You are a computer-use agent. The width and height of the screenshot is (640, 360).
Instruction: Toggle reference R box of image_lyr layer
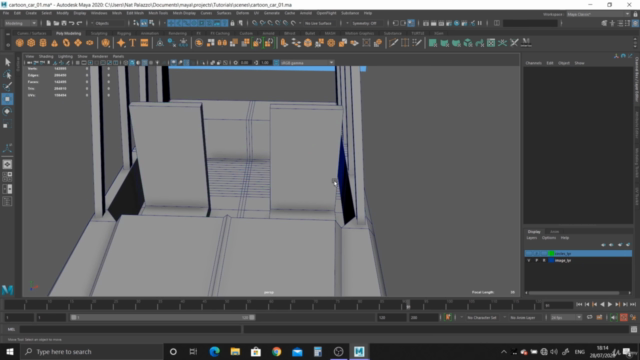[544, 260]
